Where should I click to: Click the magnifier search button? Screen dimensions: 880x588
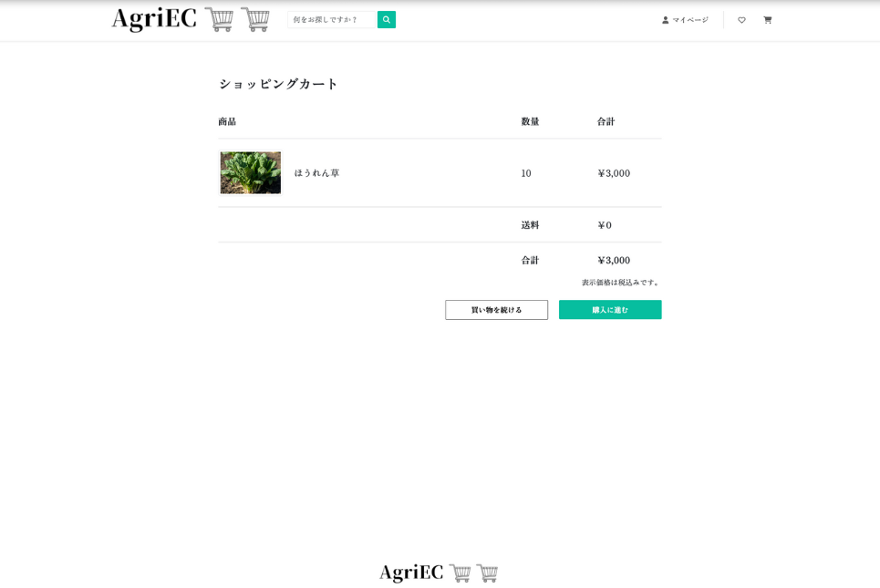tap(387, 19)
